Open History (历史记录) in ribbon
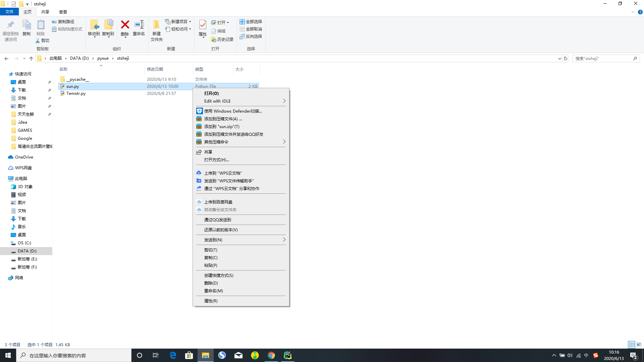644x362 pixels. click(x=222, y=40)
